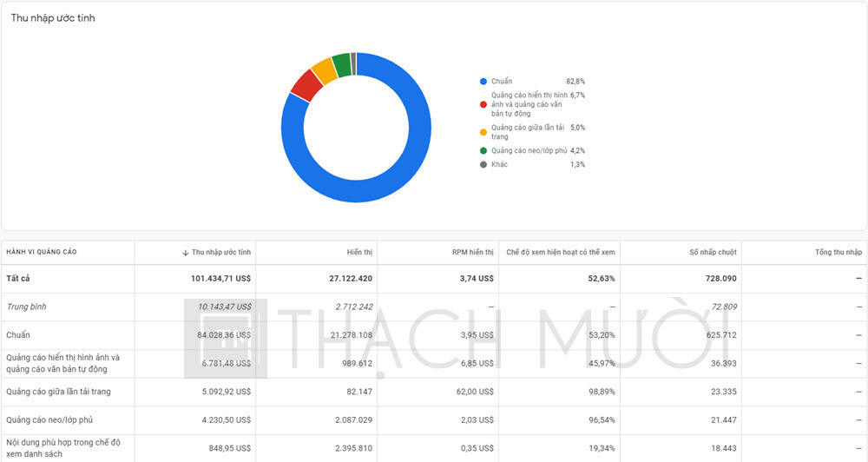Click the red legend dot in chart legend
Viewport: 868px width, 462px height.
pos(483,104)
